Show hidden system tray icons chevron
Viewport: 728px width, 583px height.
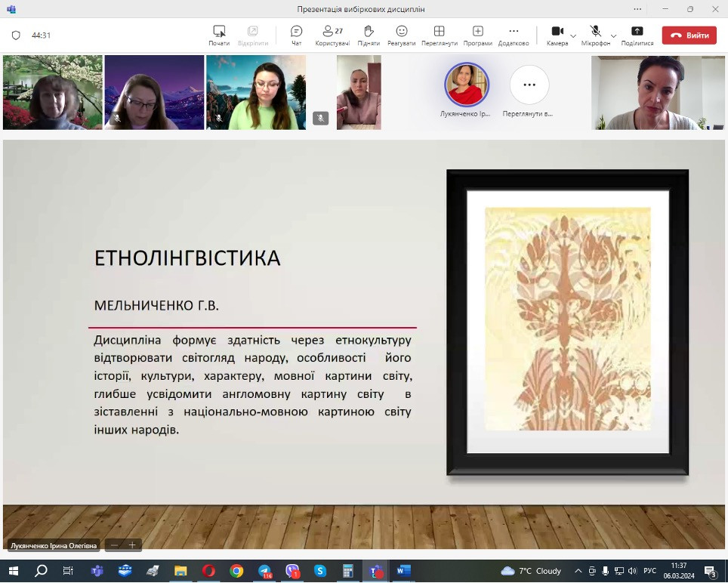click(578, 571)
